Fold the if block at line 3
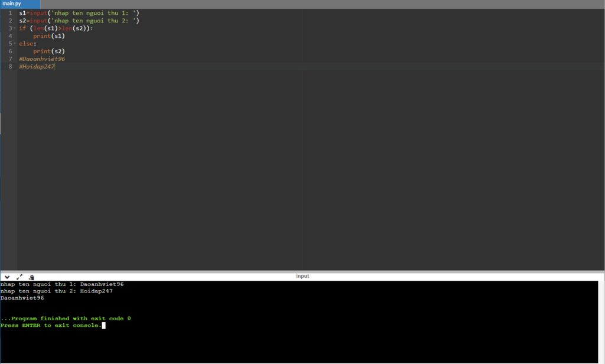Image resolution: width=605 pixels, height=364 pixels. pos(15,28)
